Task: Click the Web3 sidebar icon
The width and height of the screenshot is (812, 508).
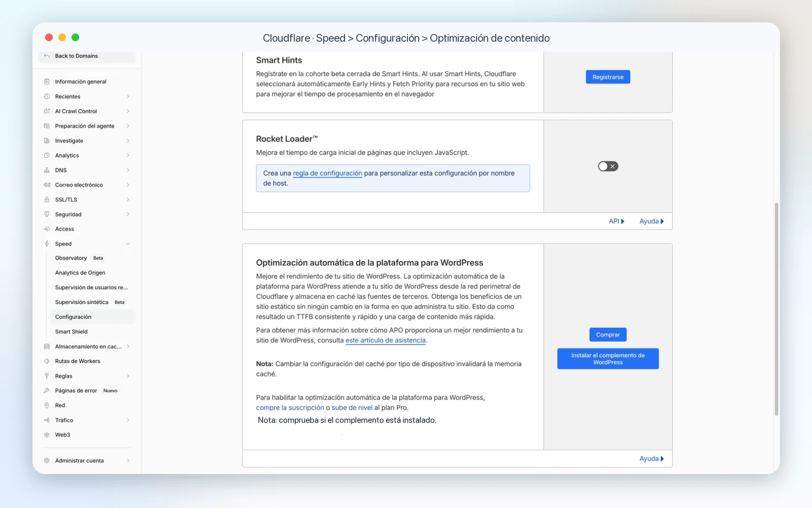Action: [x=47, y=435]
